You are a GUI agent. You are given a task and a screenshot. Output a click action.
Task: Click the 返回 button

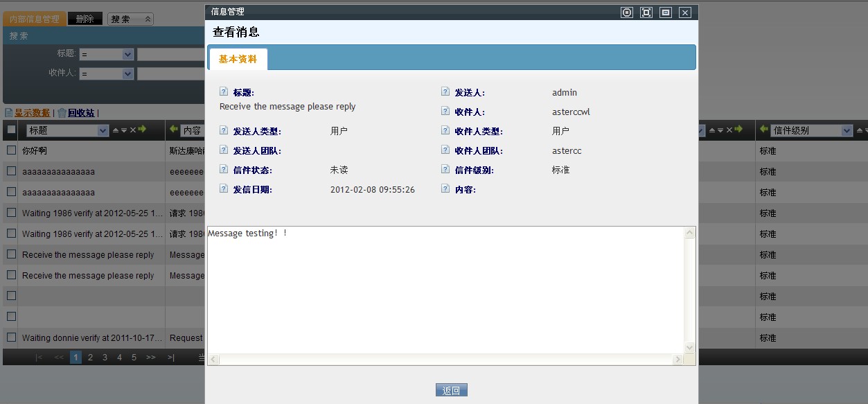click(x=451, y=390)
